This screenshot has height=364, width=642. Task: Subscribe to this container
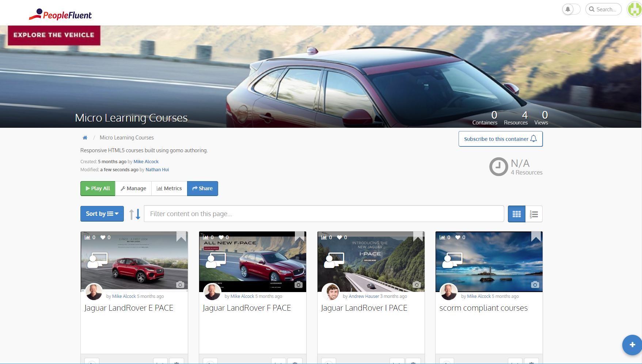(x=501, y=139)
